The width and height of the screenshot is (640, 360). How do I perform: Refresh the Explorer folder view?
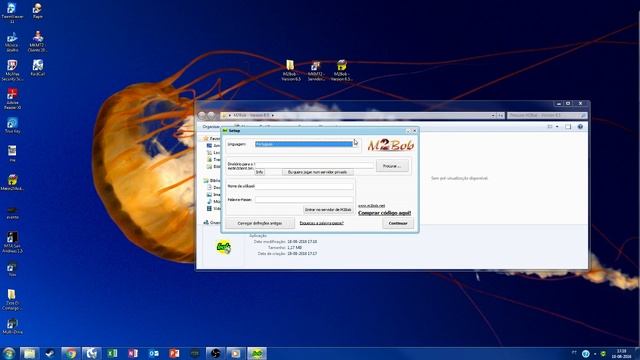(500, 116)
